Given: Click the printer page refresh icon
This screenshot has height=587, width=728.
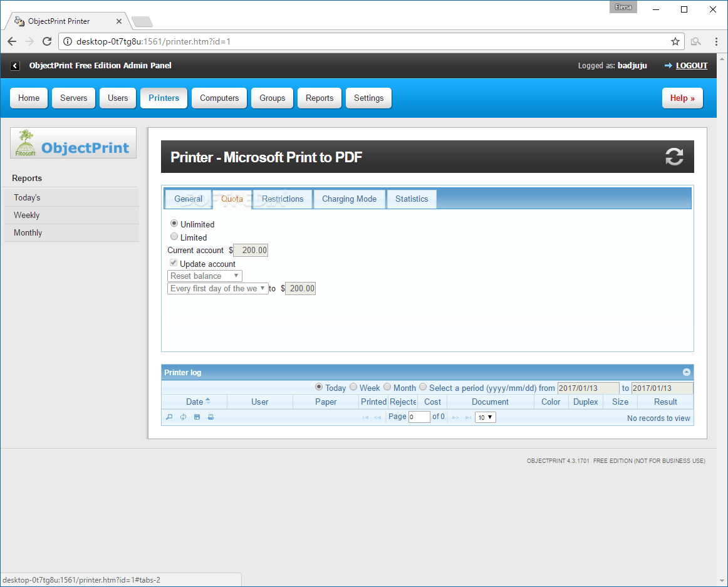Looking at the screenshot, I should coord(673,157).
